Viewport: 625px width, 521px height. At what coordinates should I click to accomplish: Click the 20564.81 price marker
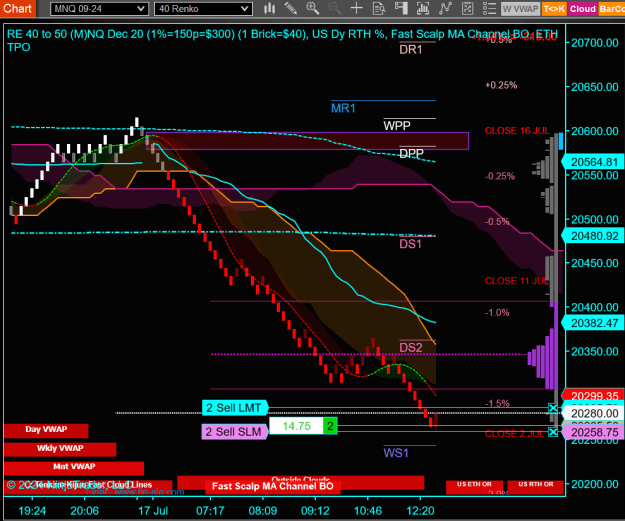(x=592, y=162)
